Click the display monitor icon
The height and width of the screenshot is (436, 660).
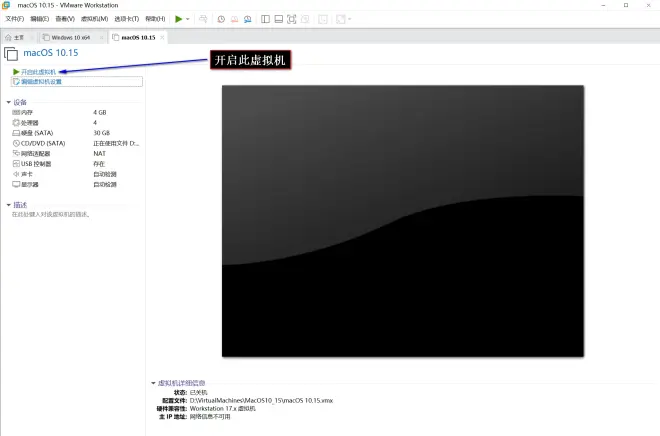(x=16, y=184)
